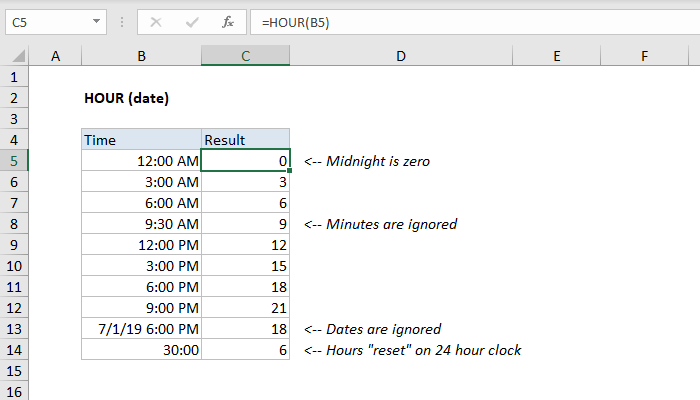Click the Cancel (X) formula bar icon

coord(156,22)
